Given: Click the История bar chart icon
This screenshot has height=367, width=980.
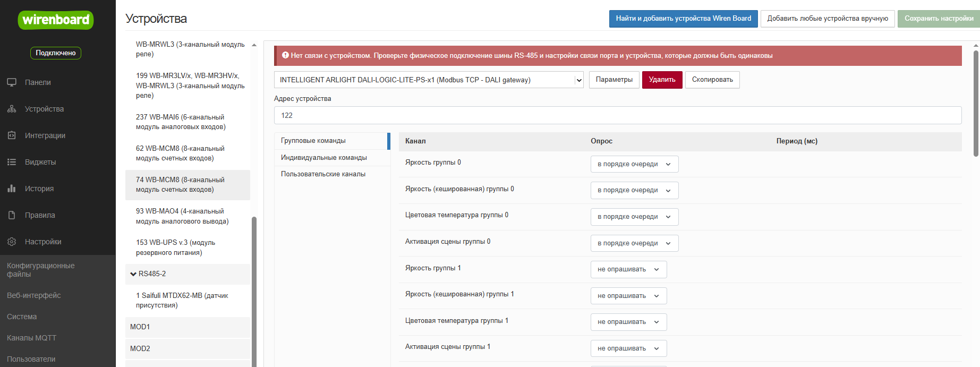Looking at the screenshot, I should (x=12, y=189).
